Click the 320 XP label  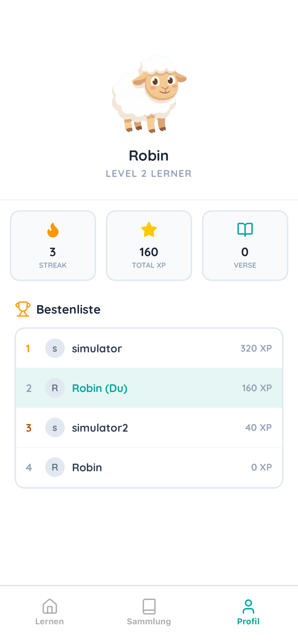[x=256, y=348]
